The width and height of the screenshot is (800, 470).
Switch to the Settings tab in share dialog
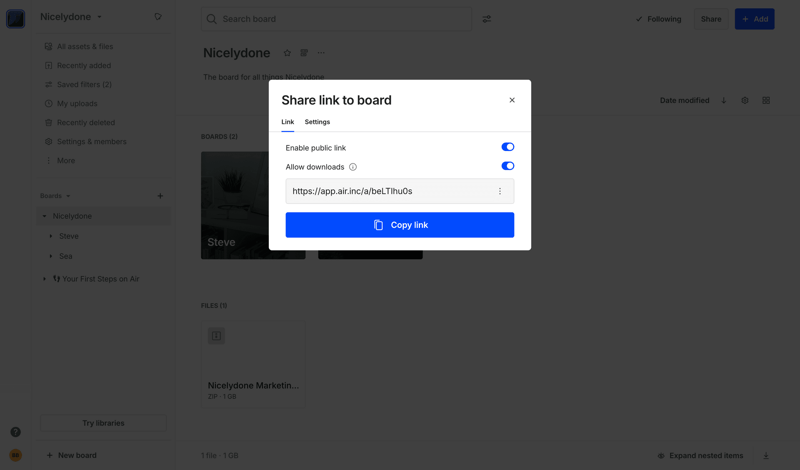[317, 122]
